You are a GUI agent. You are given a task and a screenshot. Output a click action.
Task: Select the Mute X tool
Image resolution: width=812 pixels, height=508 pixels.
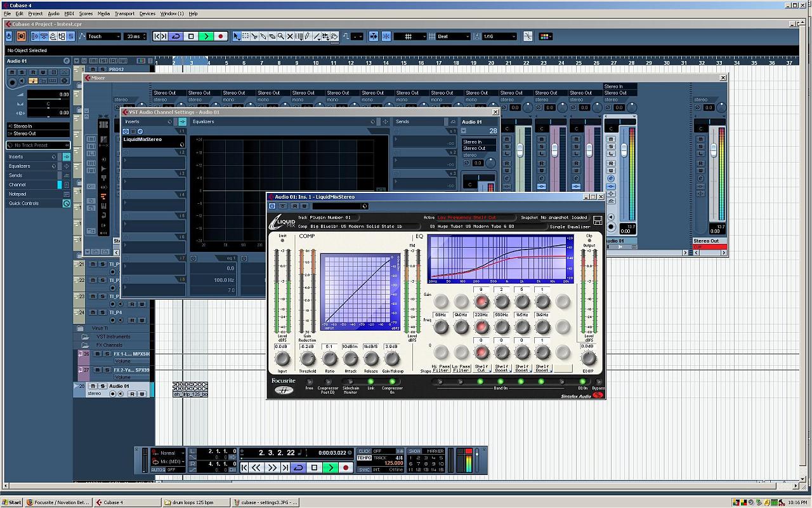[x=290, y=37]
